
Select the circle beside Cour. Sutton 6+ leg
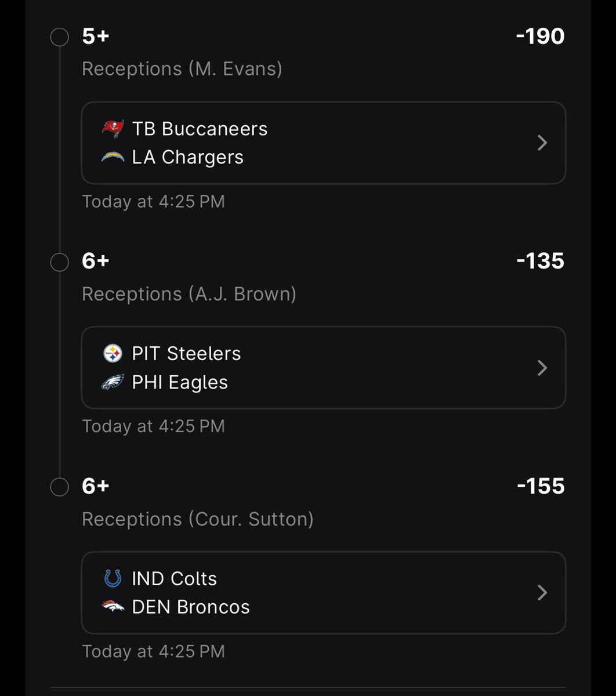(60, 487)
